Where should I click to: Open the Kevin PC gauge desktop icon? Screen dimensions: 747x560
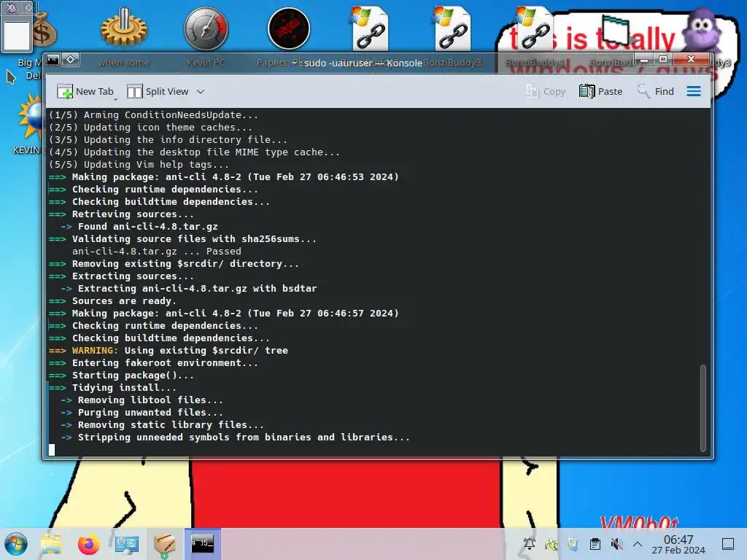(206, 28)
